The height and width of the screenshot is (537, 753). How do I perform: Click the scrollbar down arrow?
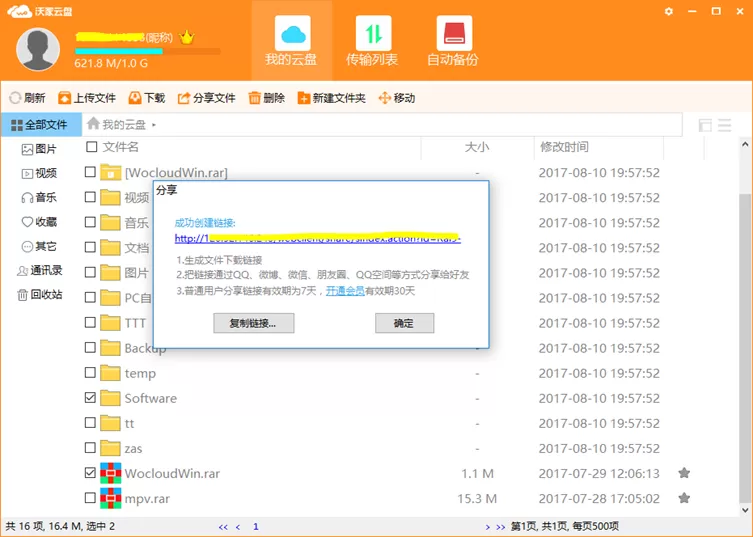(745, 510)
